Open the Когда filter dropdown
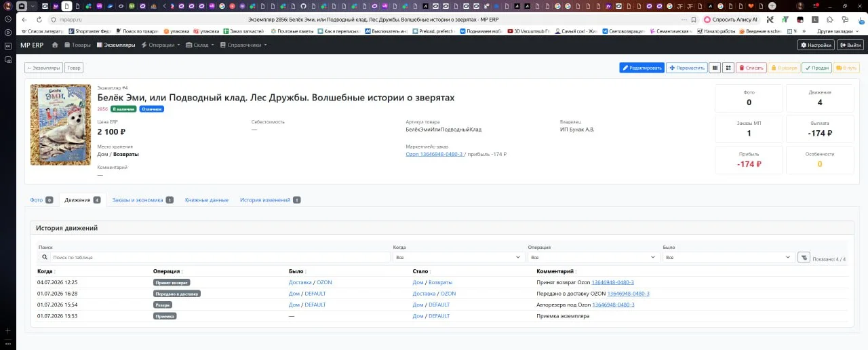The image size is (868, 350). coord(458,258)
